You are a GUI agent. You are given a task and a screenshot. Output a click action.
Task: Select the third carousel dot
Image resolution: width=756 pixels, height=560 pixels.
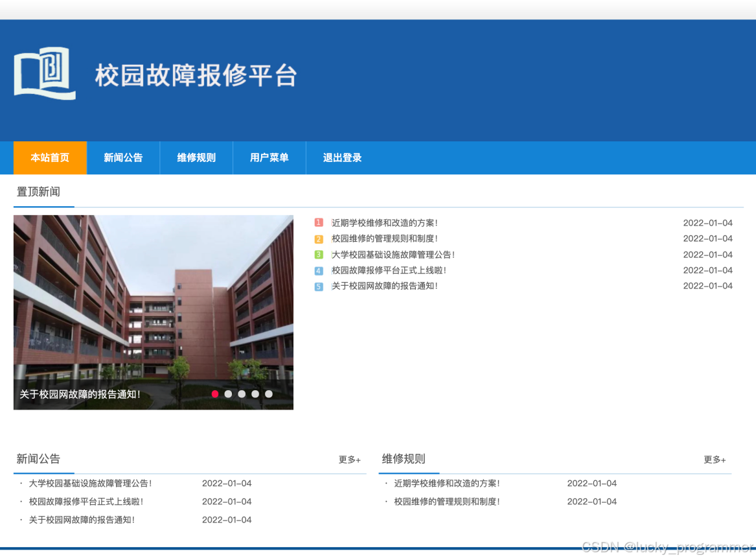(242, 393)
